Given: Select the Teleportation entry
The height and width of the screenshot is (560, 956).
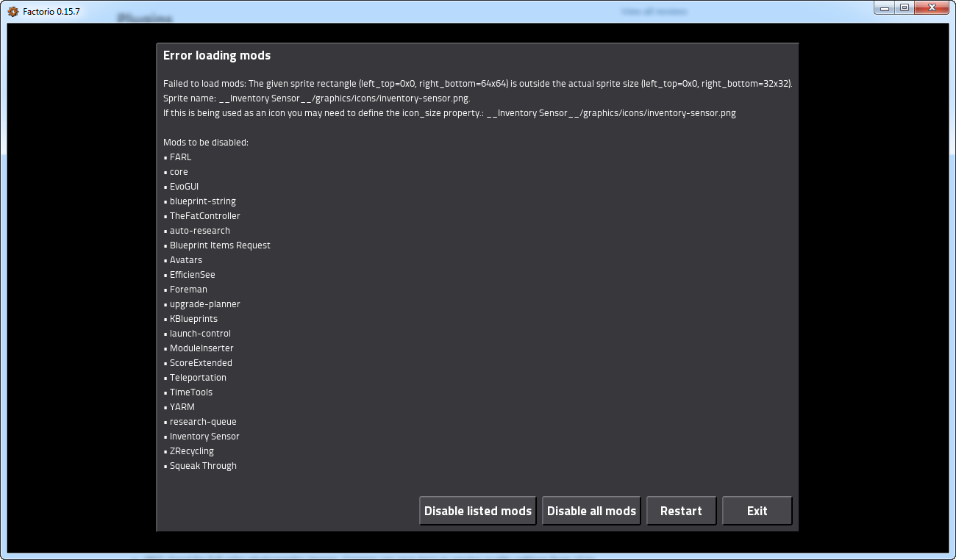Looking at the screenshot, I should click(x=198, y=378).
